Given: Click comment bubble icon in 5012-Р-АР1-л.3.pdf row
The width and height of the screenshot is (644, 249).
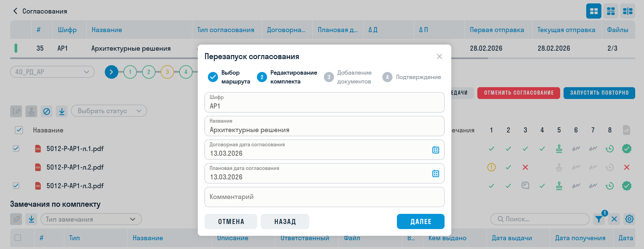Looking at the screenshot, I should click(525, 185).
